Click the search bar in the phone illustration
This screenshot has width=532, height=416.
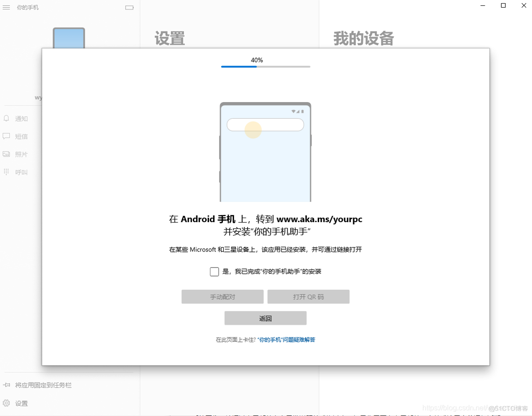pyautogui.click(x=265, y=125)
